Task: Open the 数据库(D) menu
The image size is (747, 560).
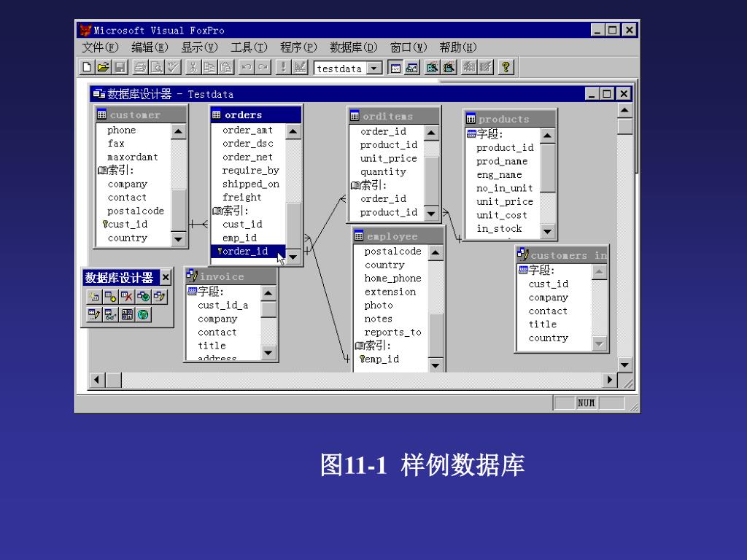Action: pos(354,47)
